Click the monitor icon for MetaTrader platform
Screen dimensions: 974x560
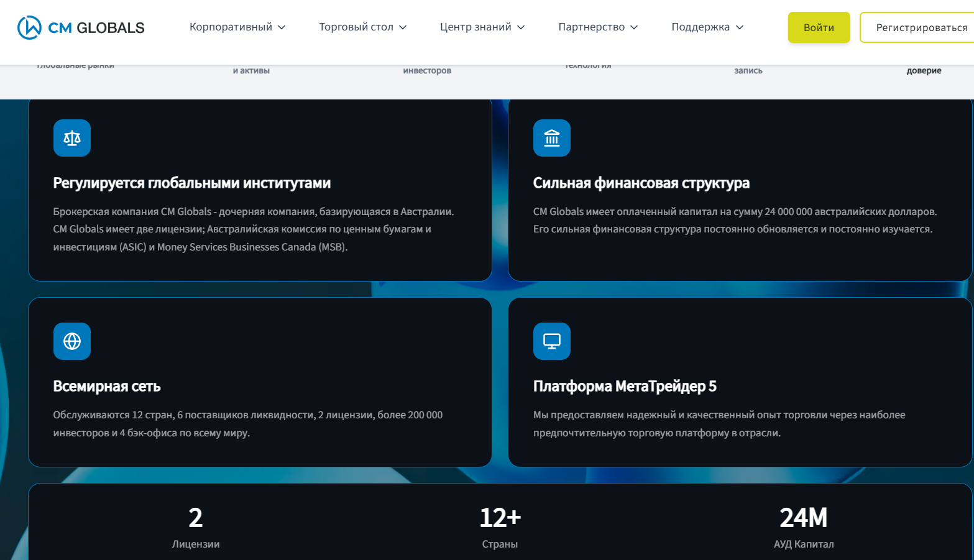click(x=551, y=341)
